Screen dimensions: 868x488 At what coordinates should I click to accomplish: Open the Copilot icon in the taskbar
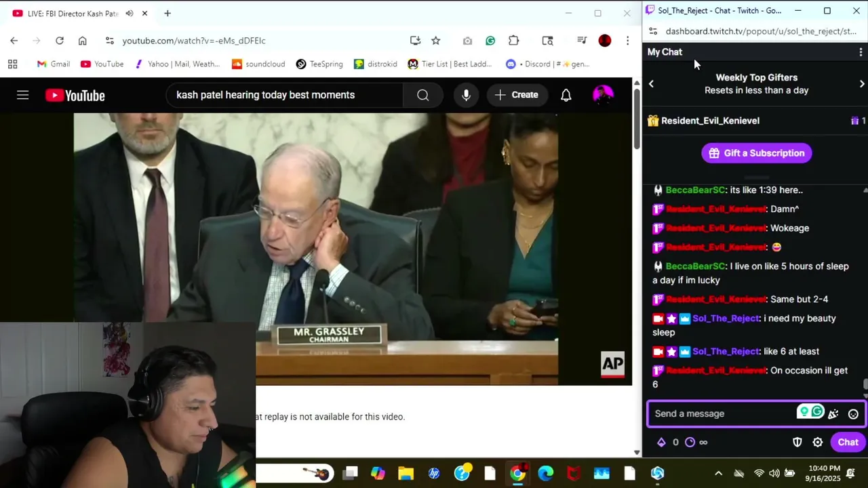[378, 473]
